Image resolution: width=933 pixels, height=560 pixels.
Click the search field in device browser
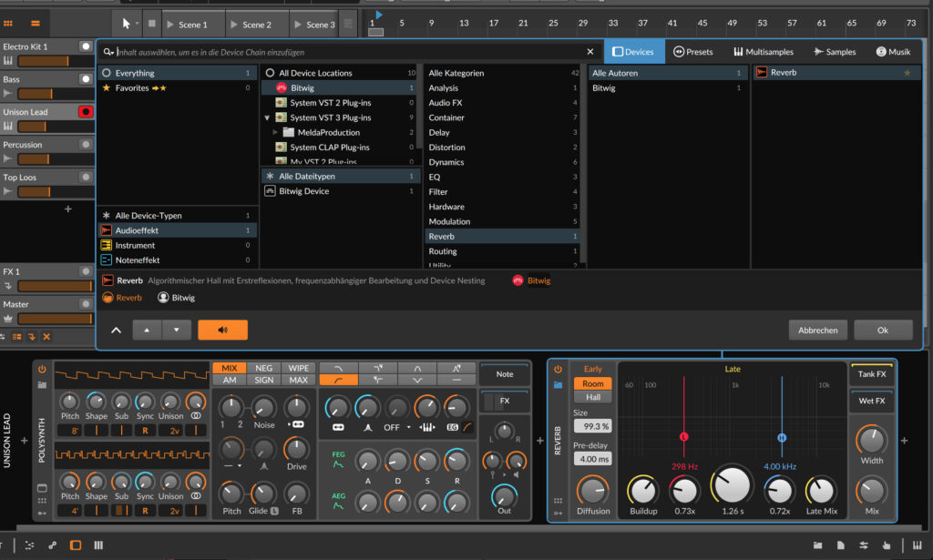[350, 52]
